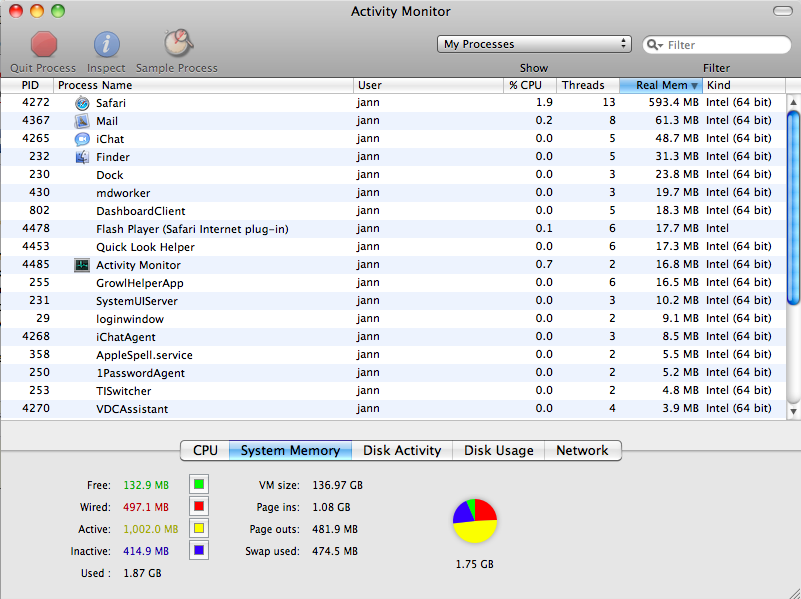The width and height of the screenshot is (801, 599).
Task: Select the TISwitcher process row
Action: [393, 391]
